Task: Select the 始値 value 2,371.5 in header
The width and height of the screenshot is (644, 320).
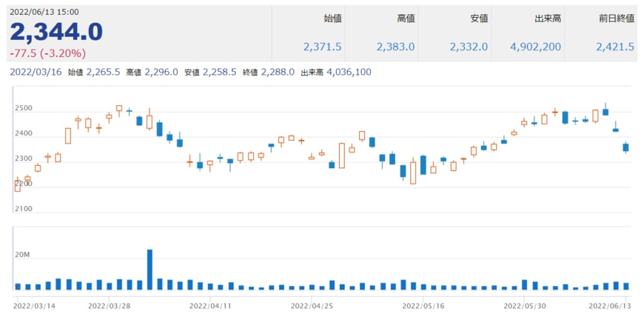Action: click(322, 47)
